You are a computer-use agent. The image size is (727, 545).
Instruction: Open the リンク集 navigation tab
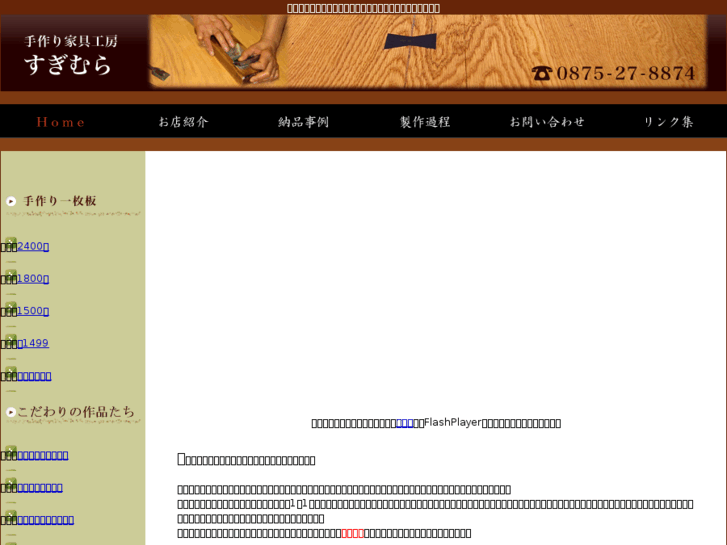(x=668, y=122)
